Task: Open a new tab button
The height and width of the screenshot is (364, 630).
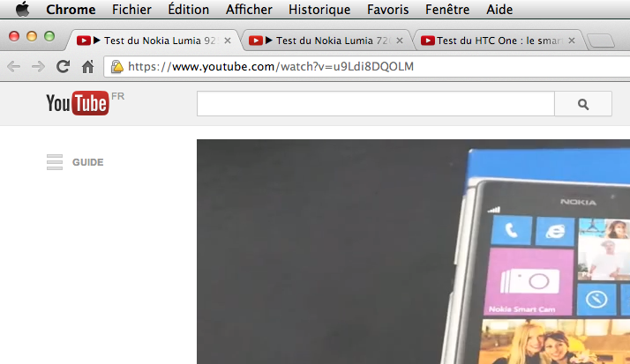Action: [x=601, y=41]
